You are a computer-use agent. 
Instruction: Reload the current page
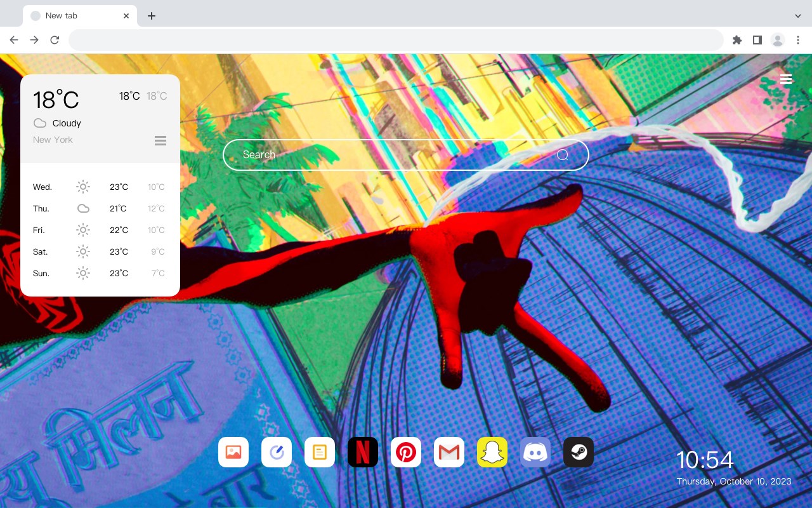tap(55, 40)
